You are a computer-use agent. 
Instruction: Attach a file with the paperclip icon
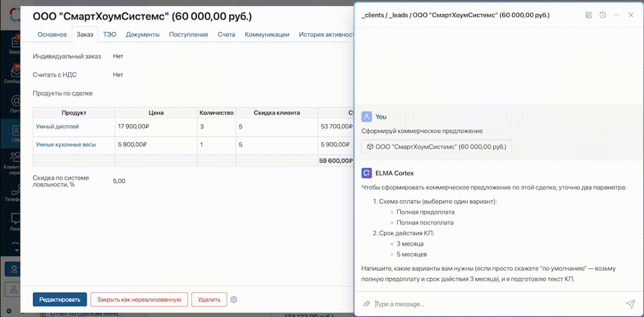(x=367, y=304)
